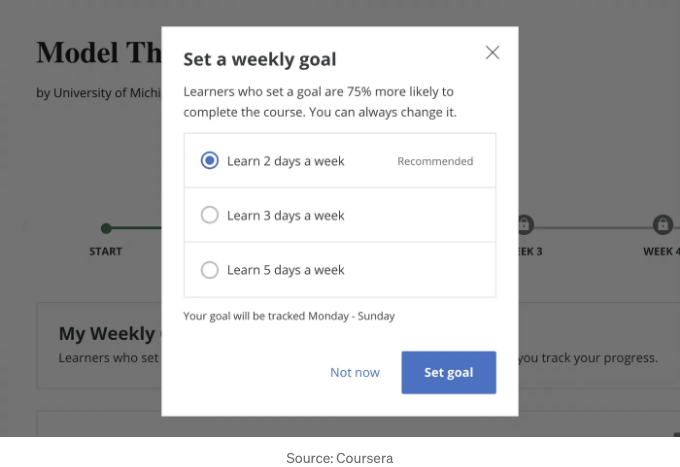The height and width of the screenshot is (467, 680).
Task: Choose the 3 days a week radio button
Action: point(209,215)
